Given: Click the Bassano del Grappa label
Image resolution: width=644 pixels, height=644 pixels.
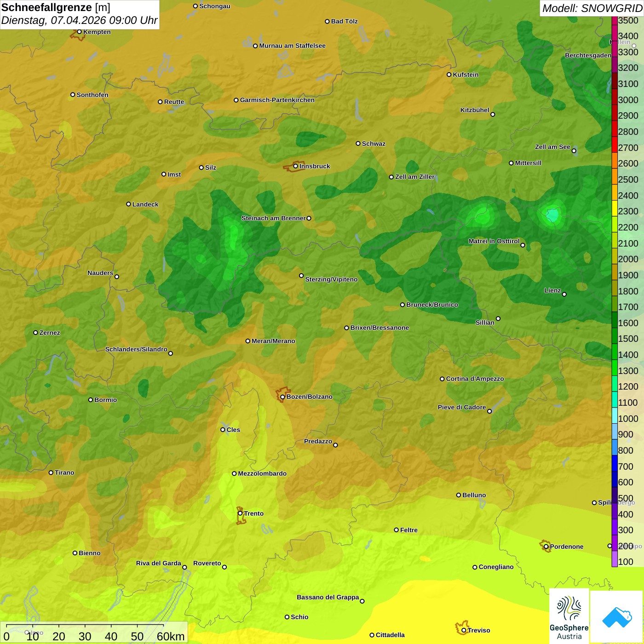Looking at the screenshot, I should [x=328, y=597].
